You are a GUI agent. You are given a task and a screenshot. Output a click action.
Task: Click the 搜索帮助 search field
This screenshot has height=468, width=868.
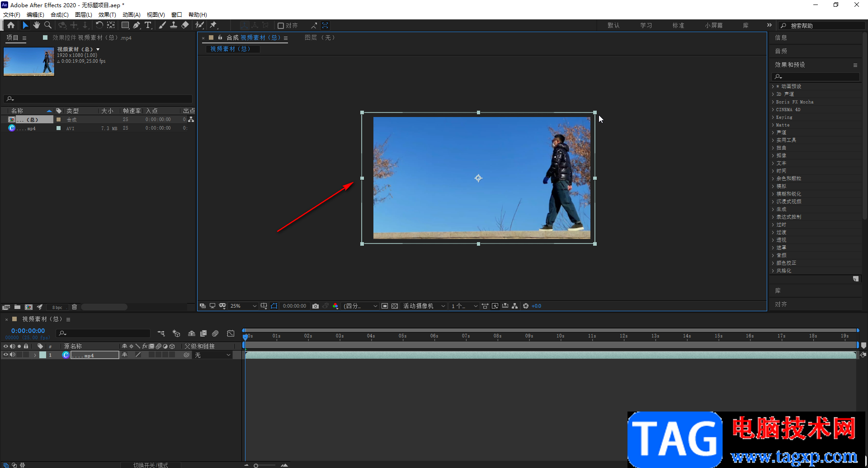pos(822,26)
